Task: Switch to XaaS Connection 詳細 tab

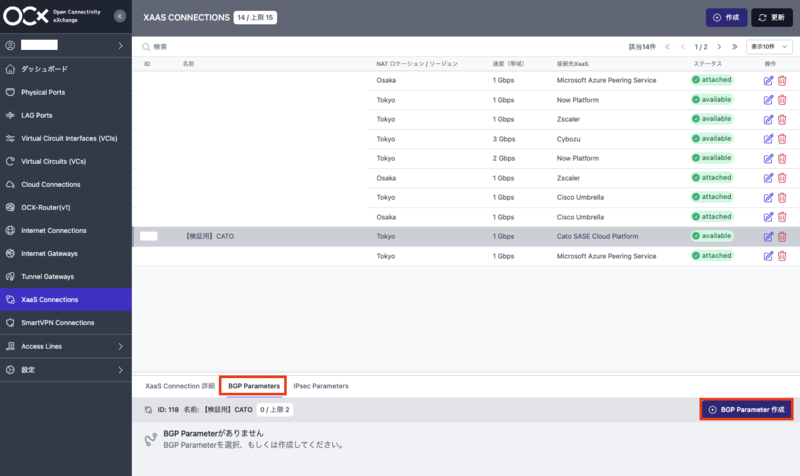Action: pos(180,386)
